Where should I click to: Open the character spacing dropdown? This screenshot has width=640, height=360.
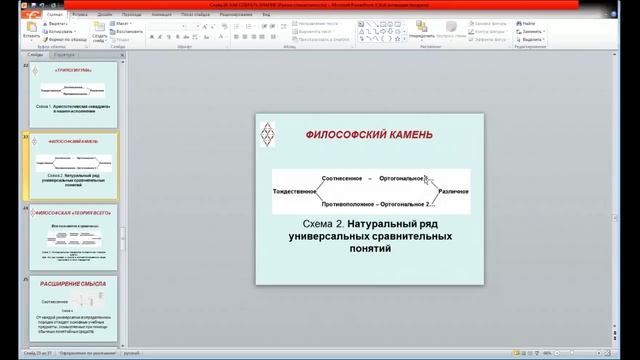click(x=196, y=37)
